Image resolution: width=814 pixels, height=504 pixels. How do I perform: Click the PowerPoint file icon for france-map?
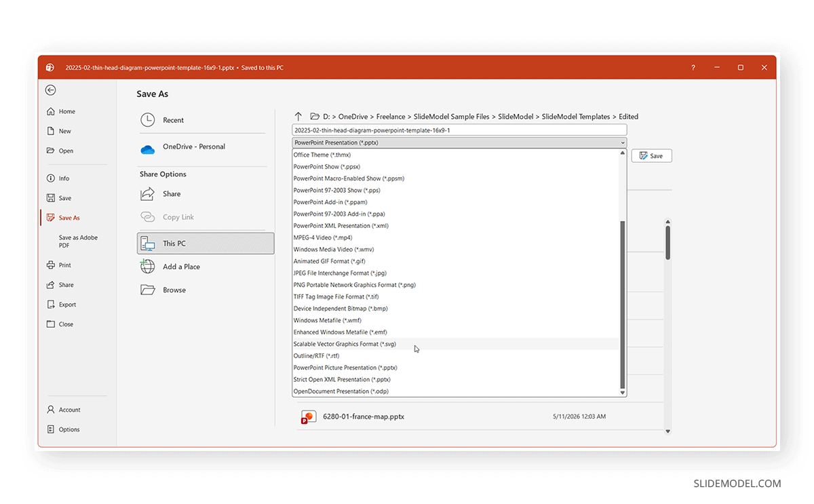(x=308, y=417)
